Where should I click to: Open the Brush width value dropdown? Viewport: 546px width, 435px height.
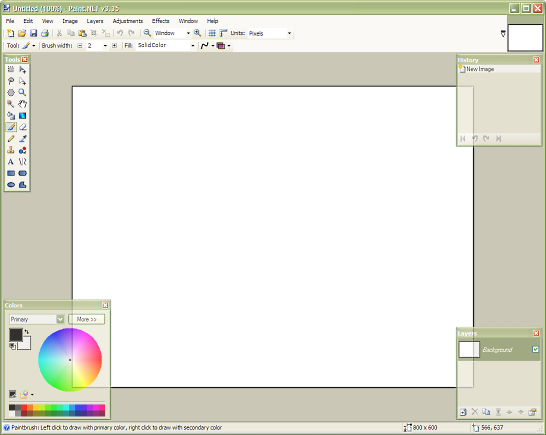(x=105, y=46)
